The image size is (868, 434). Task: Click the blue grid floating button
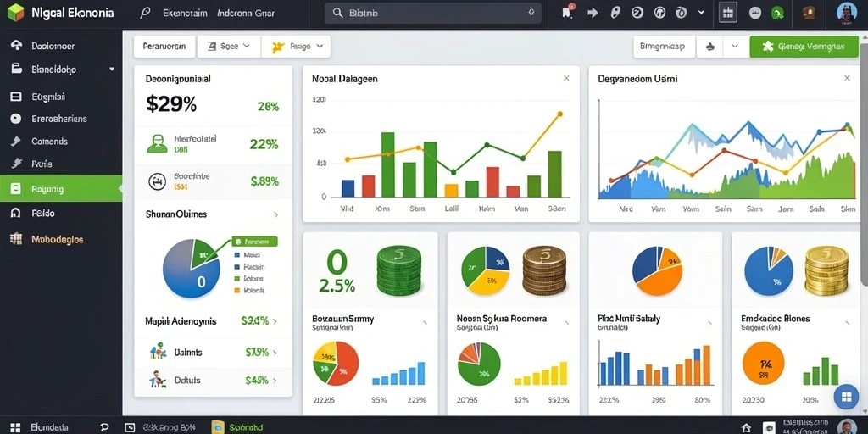[x=845, y=397]
